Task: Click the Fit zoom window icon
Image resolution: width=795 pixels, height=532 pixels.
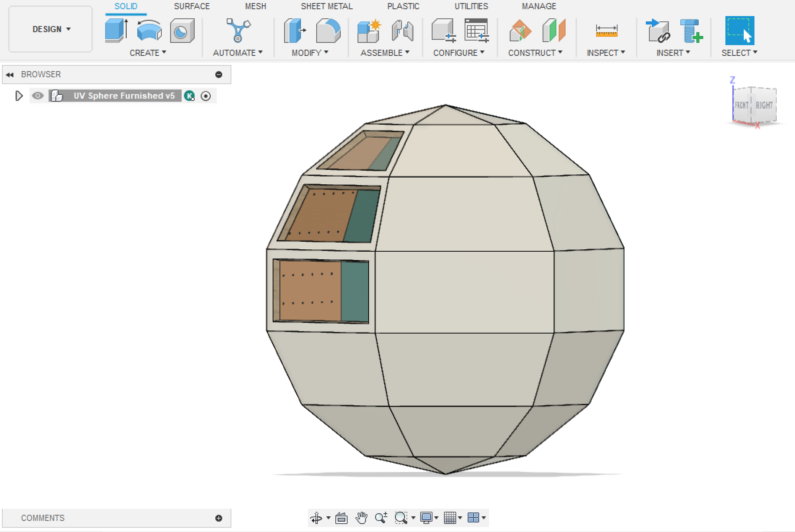Action: coord(401,518)
